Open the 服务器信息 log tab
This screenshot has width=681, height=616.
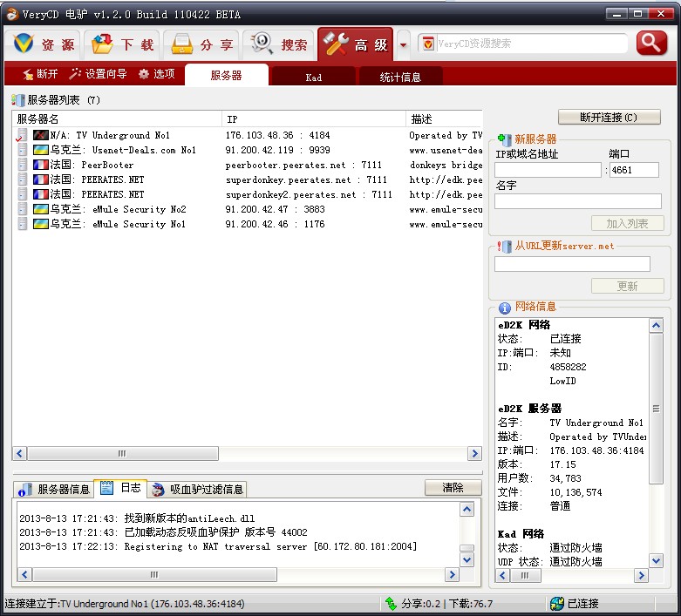pos(54,490)
